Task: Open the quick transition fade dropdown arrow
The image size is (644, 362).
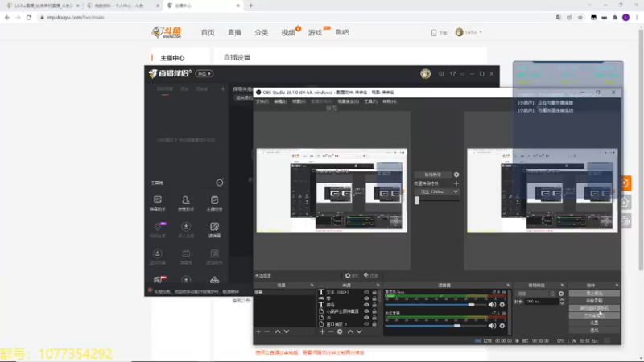Action: point(456,191)
